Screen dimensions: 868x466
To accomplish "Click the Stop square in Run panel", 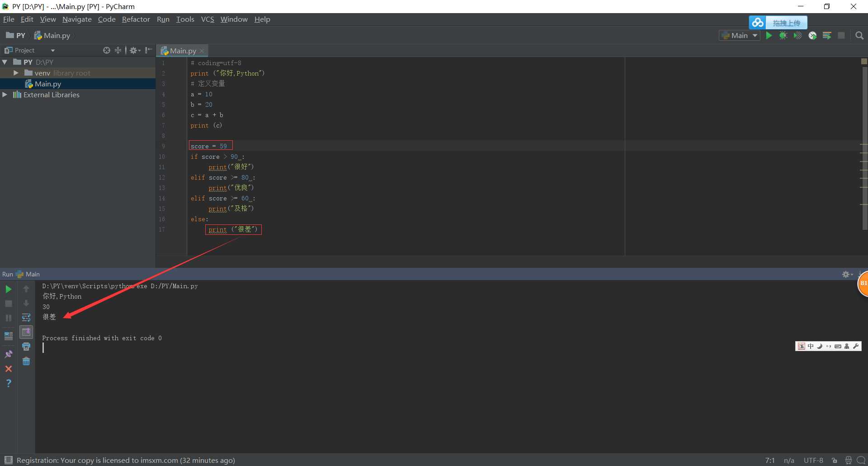I will pos(8,304).
